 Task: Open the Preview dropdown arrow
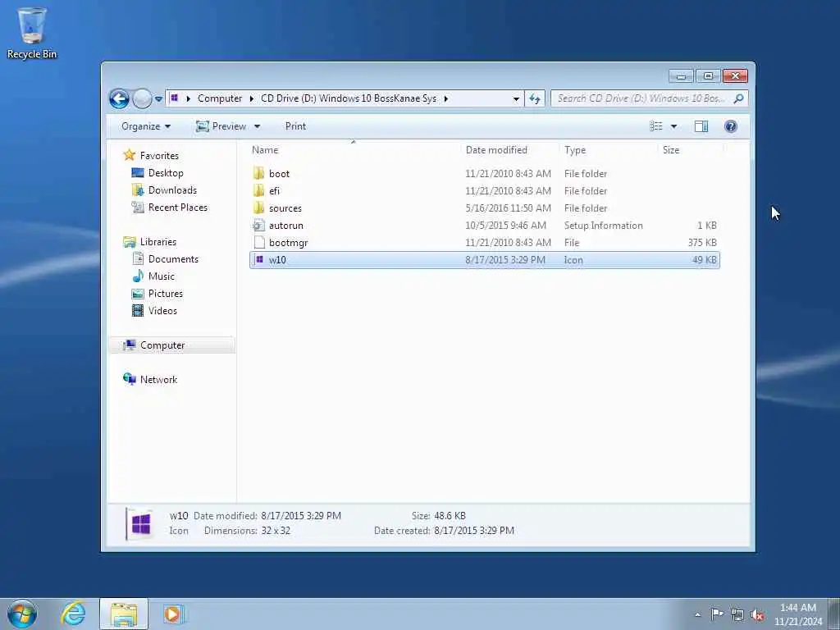pyautogui.click(x=257, y=126)
